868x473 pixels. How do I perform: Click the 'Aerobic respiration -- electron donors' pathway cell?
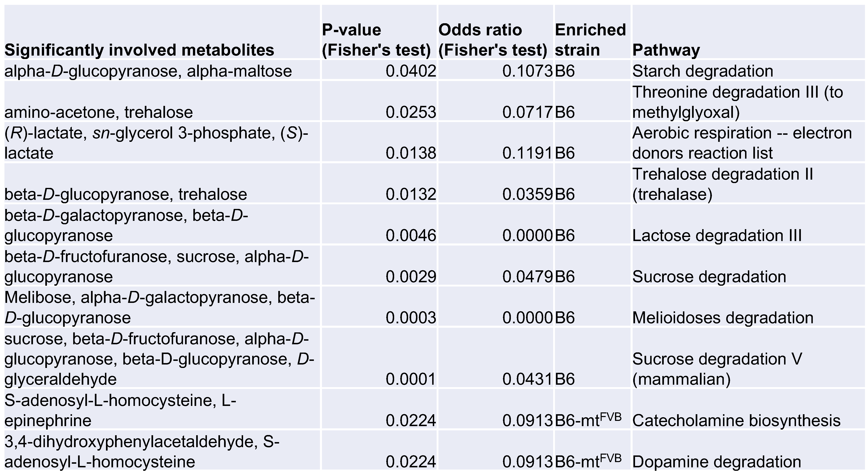[x=741, y=143]
